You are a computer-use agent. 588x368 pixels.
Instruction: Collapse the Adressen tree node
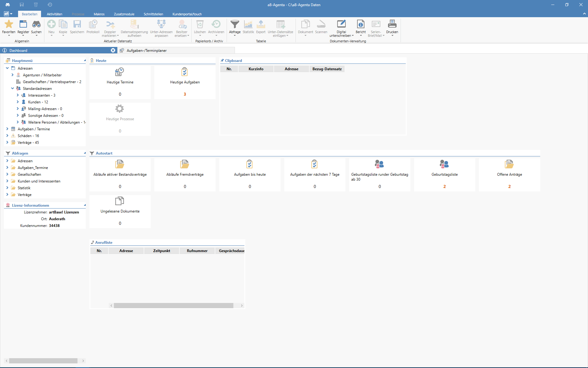(x=7, y=68)
